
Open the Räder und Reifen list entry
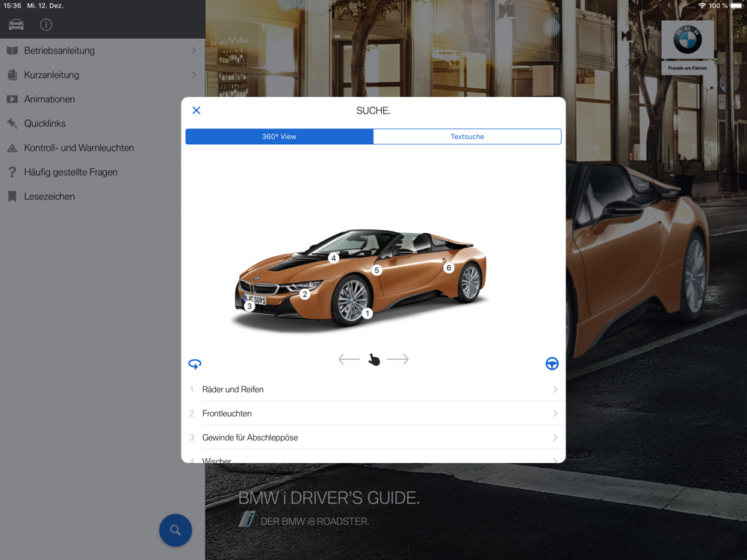point(373,390)
